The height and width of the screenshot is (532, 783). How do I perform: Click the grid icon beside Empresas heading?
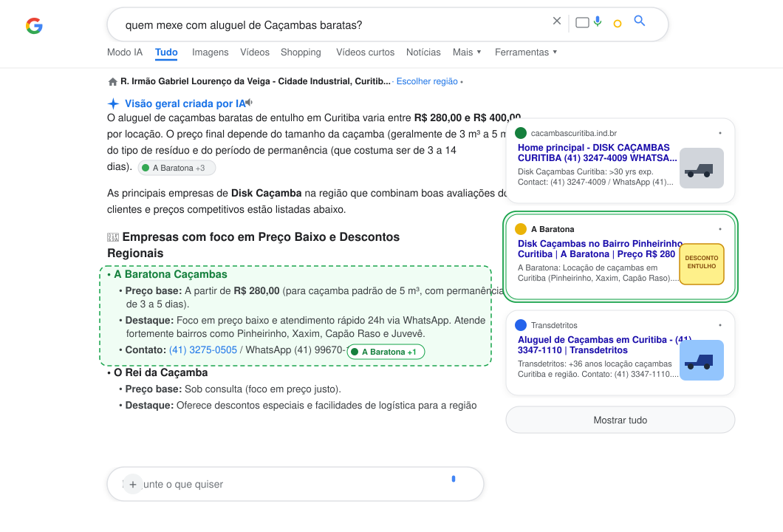[x=113, y=236]
